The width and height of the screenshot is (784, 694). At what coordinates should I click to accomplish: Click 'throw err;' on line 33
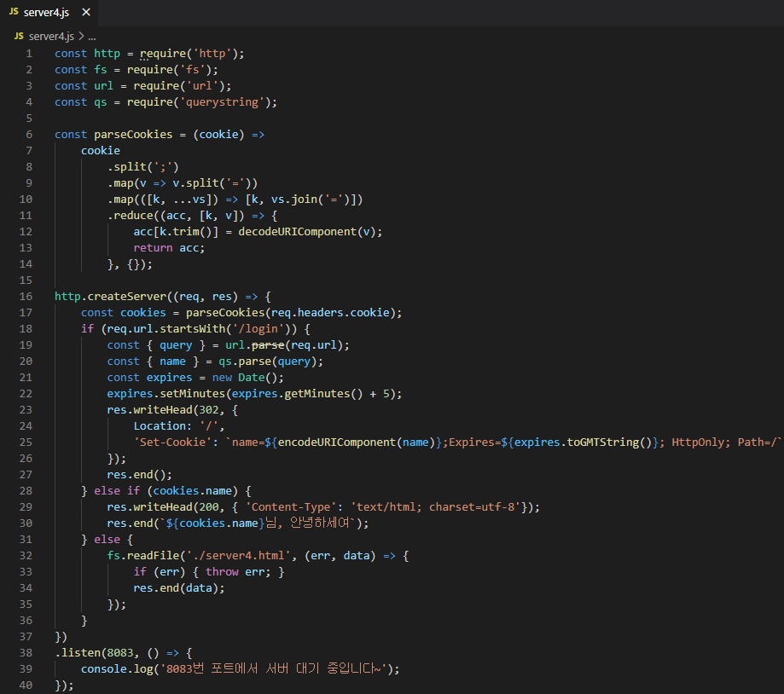click(238, 571)
